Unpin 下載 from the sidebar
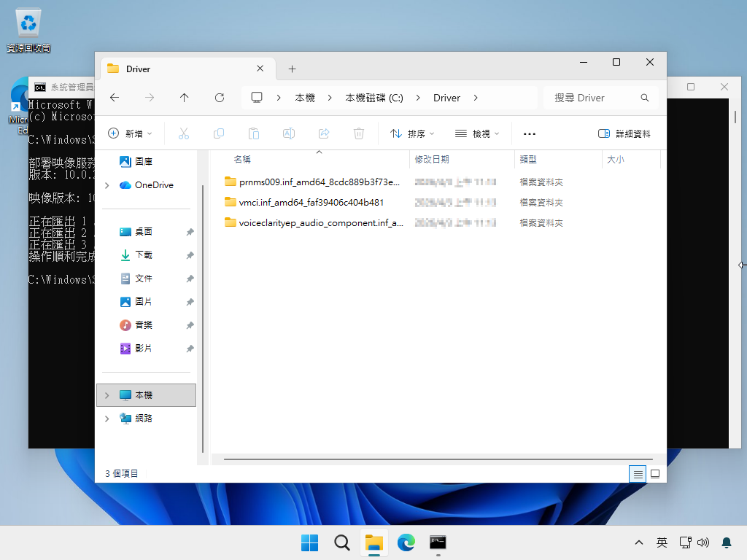Viewport: 747px width, 560px height. point(190,254)
